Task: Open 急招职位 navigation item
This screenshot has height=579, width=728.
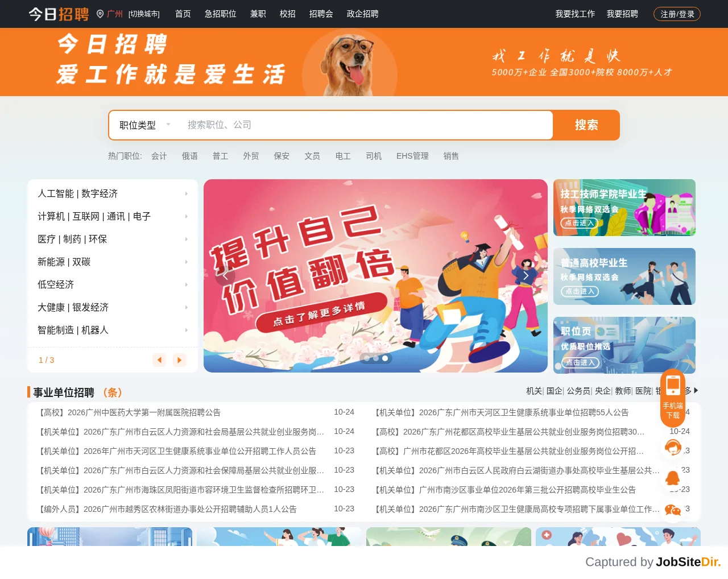Action: pos(221,14)
